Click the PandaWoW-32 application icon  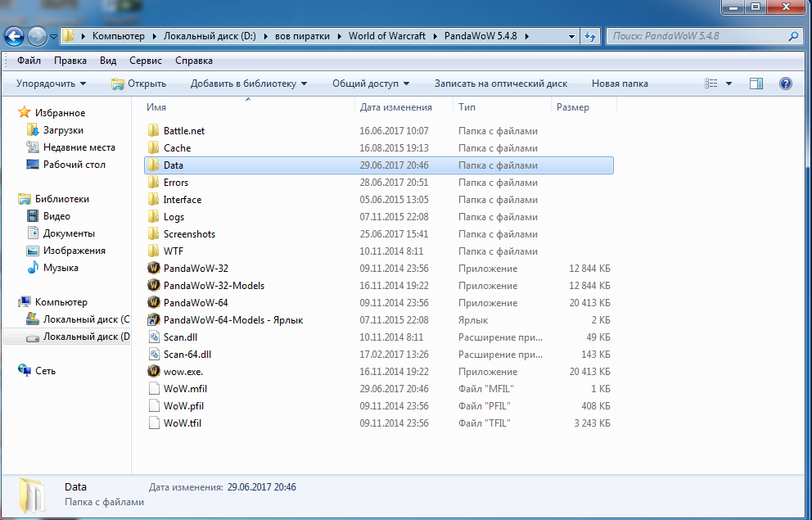[153, 269]
